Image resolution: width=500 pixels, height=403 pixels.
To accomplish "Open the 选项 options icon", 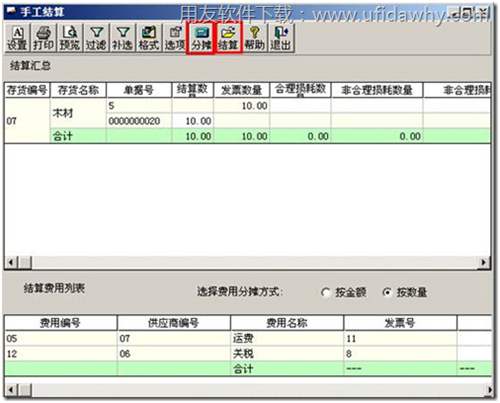I will pyautogui.click(x=175, y=38).
